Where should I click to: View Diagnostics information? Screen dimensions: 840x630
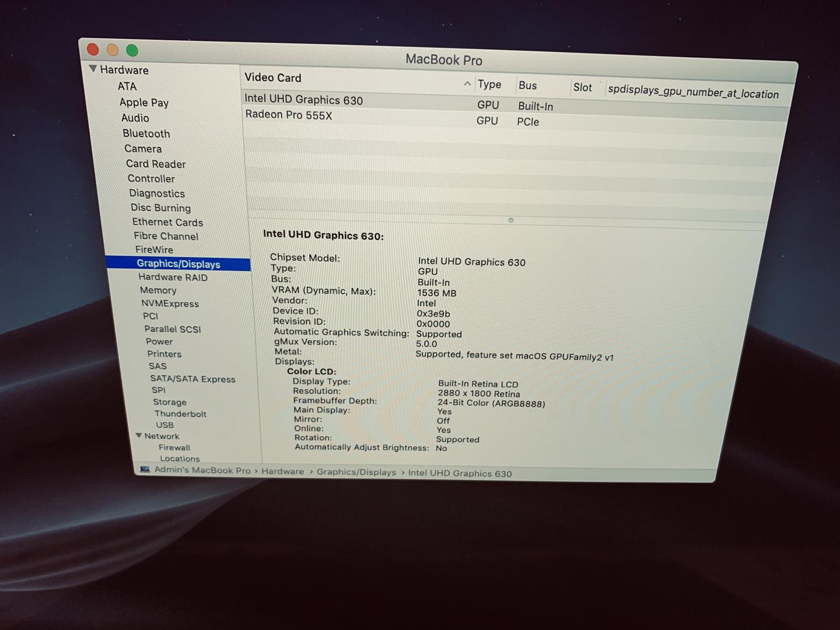(x=157, y=193)
